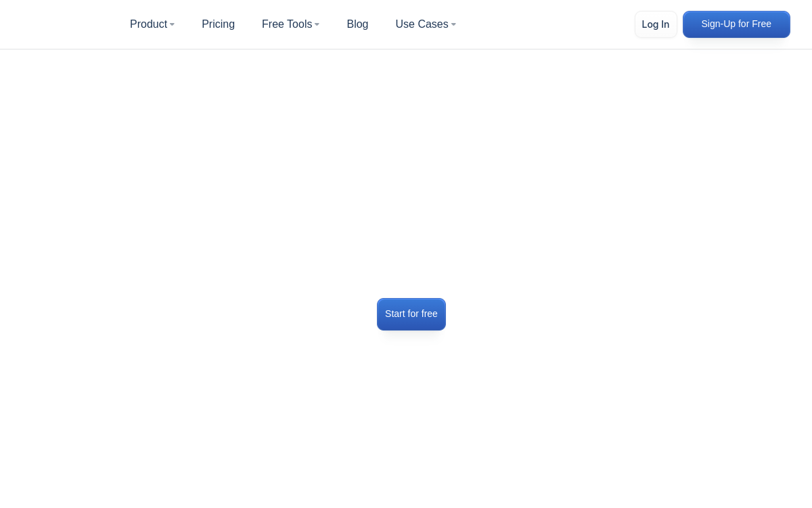The image size is (812, 508).
Task: Click the Start for free button
Action: [x=411, y=314]
